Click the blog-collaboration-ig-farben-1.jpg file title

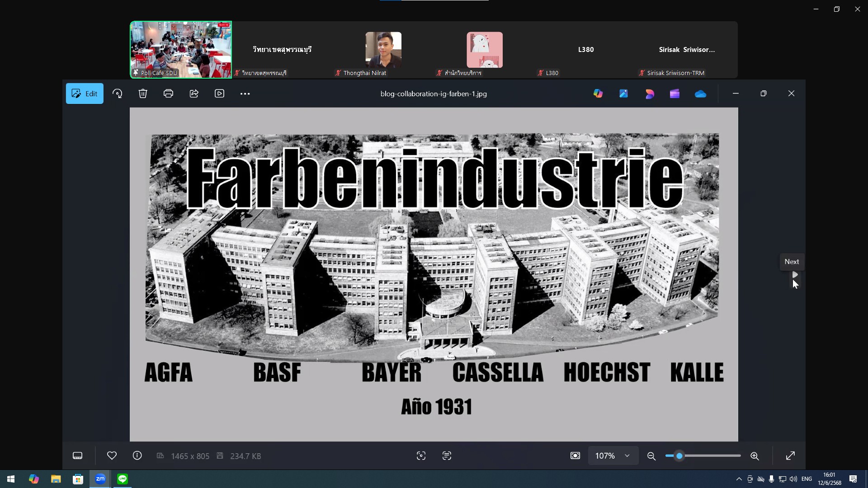coord(434,94)
